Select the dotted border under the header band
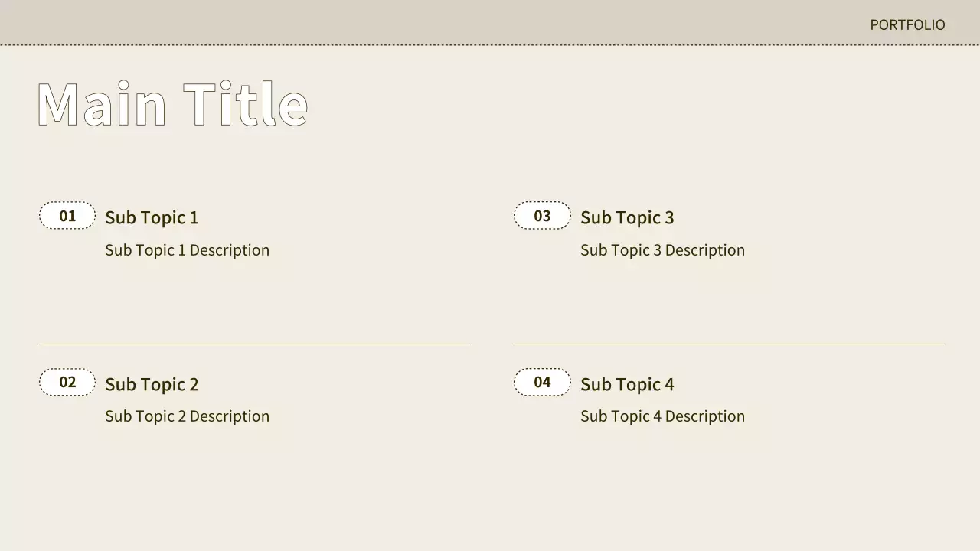The height and width of the screenshot is (551, 980). (490, 45)
